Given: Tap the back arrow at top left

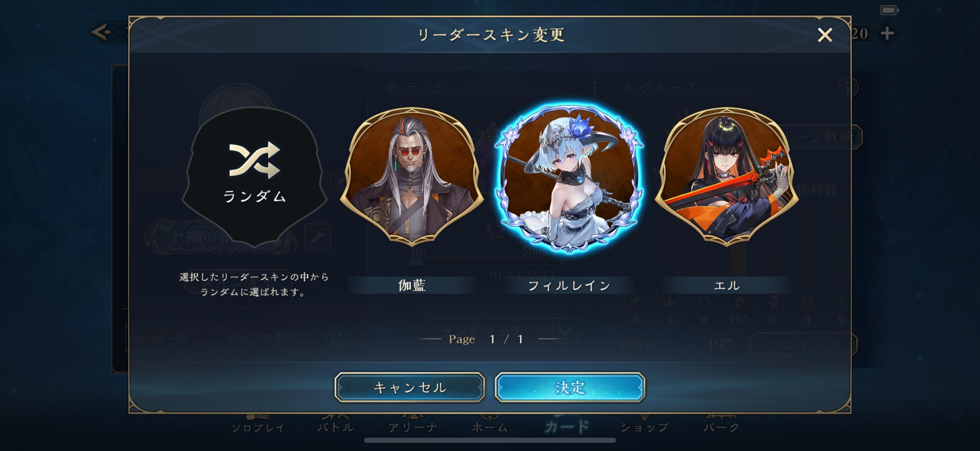Looking at the screenshot, I should coord(102,32).
